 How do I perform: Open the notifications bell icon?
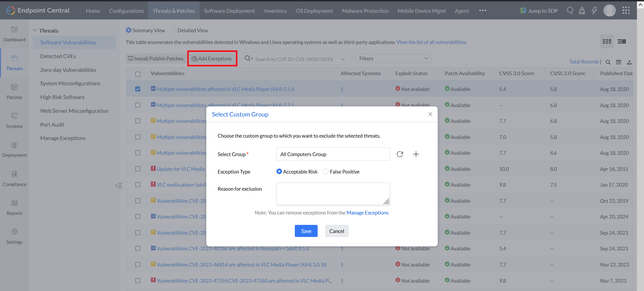[x=582, y=11]
